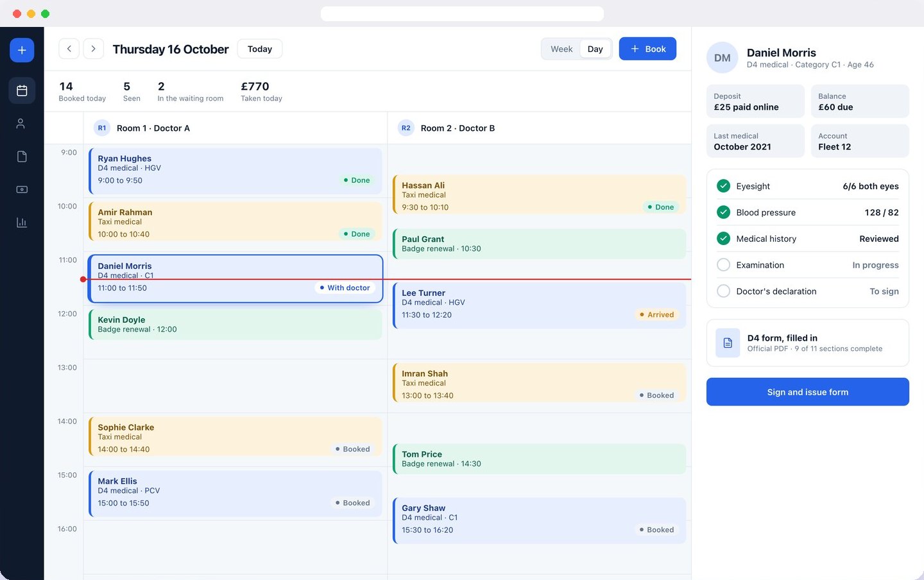This screenshot has height=580, width=924.
Task: Open Gary Shaw C1 appointment
Action: pyautogui.click(x=540, y=520)
